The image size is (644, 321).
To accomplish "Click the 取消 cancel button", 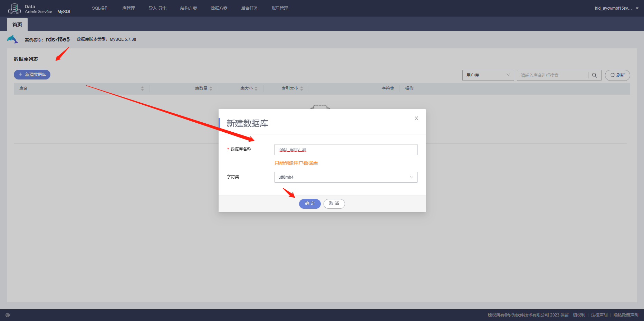I will 334,204.
